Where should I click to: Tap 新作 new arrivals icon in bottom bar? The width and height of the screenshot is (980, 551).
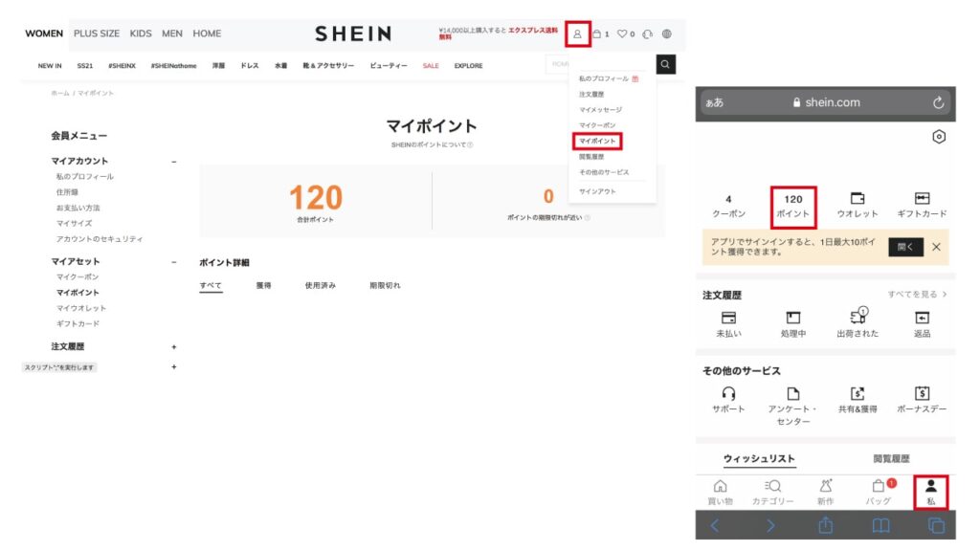(826, 485)
